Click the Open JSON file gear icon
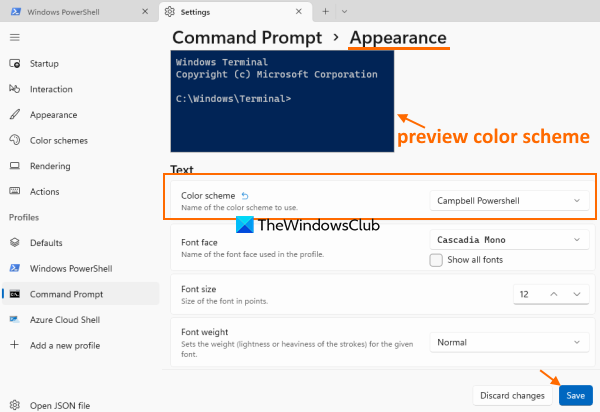 tap(15, 405)
